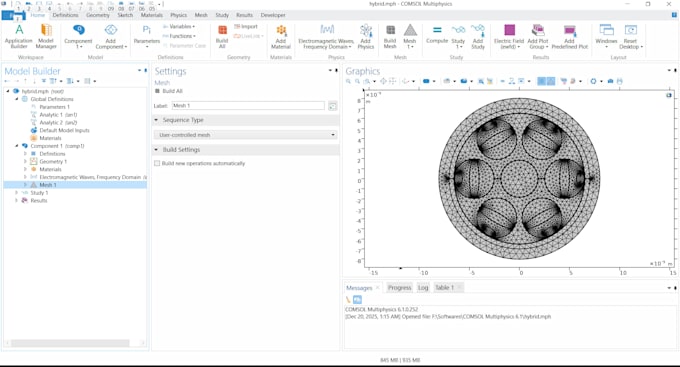The image size is (680, 367).
Task: Click Build All in Settings panel
Action: coord(169,91)
